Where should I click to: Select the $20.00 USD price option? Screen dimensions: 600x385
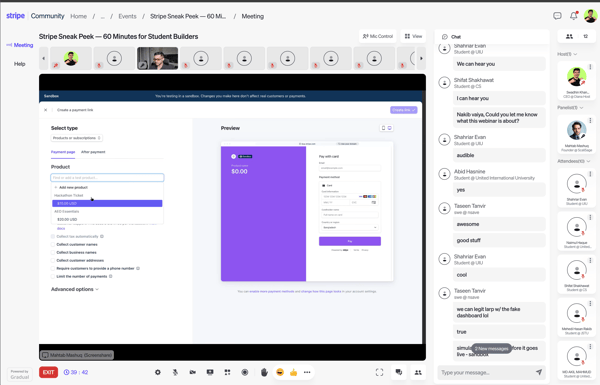[x=107, y=219]
